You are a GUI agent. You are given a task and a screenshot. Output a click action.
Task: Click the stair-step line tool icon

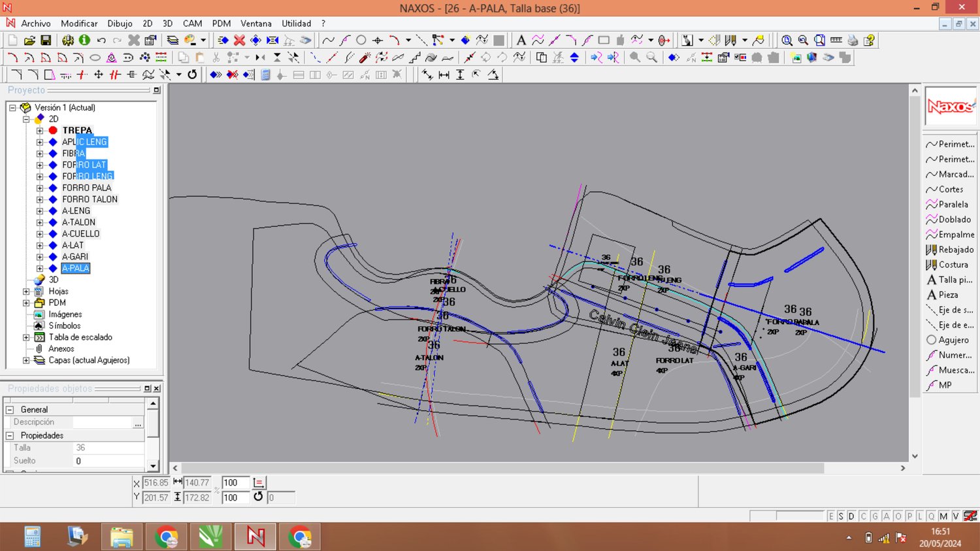(x=414, y=58)
